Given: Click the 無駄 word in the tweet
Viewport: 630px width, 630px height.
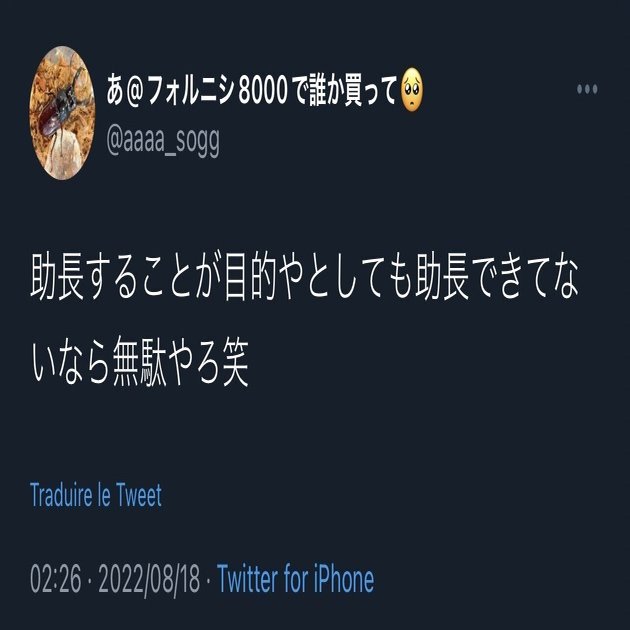Looking at the screenshot, I should tap(139, 362).
